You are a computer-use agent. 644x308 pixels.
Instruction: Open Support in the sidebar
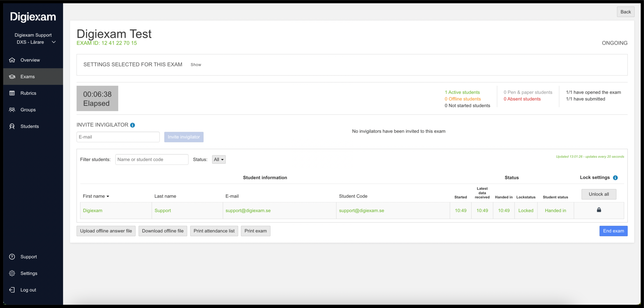33,257
